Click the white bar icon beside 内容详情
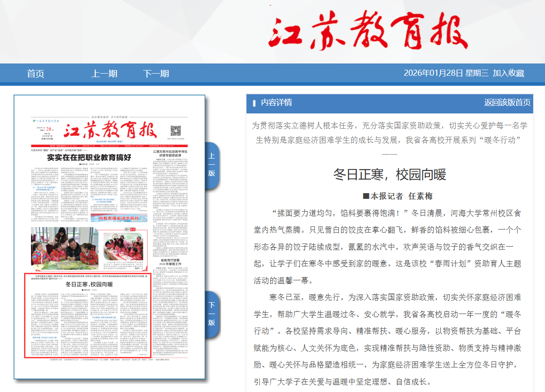 tap(254, 103)
